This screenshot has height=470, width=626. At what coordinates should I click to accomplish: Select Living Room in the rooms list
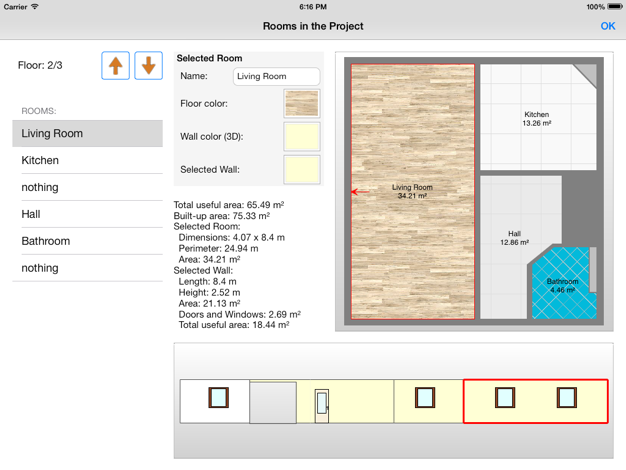87,134
